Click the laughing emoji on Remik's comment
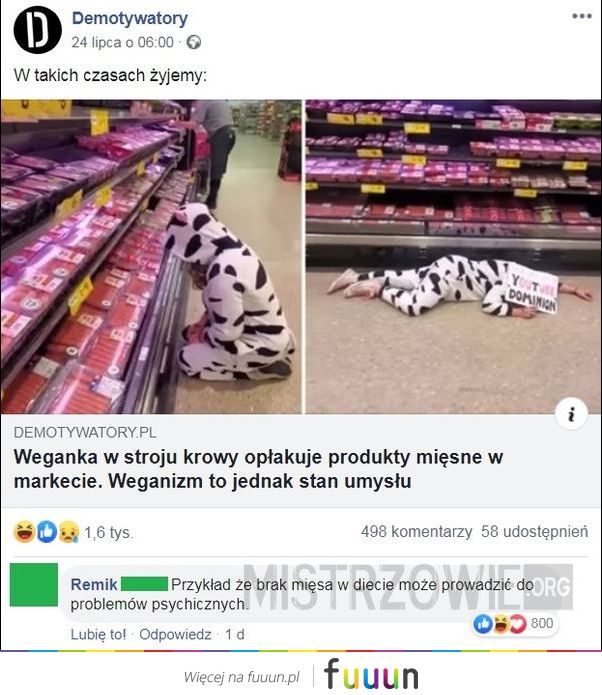Image resolution: width=602 pixels, height=695 pixels. pos(501,624)
